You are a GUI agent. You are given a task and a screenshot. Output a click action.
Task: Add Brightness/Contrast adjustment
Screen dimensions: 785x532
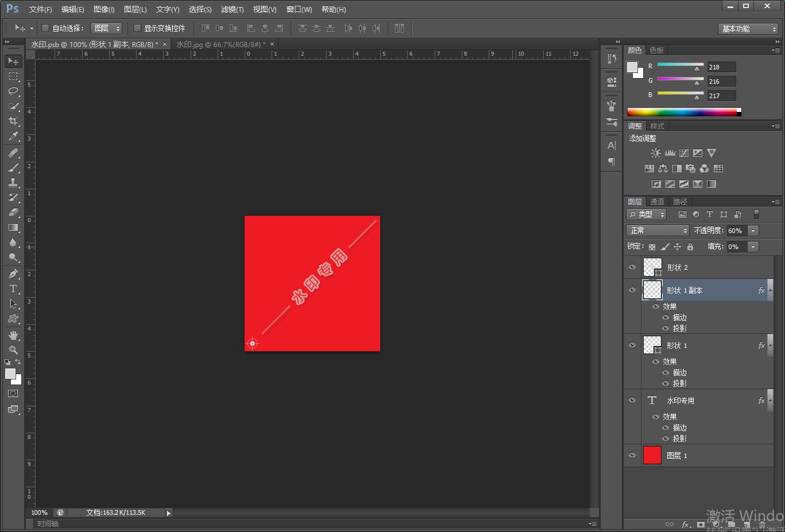pyautogui.click(x=656, y=153)
